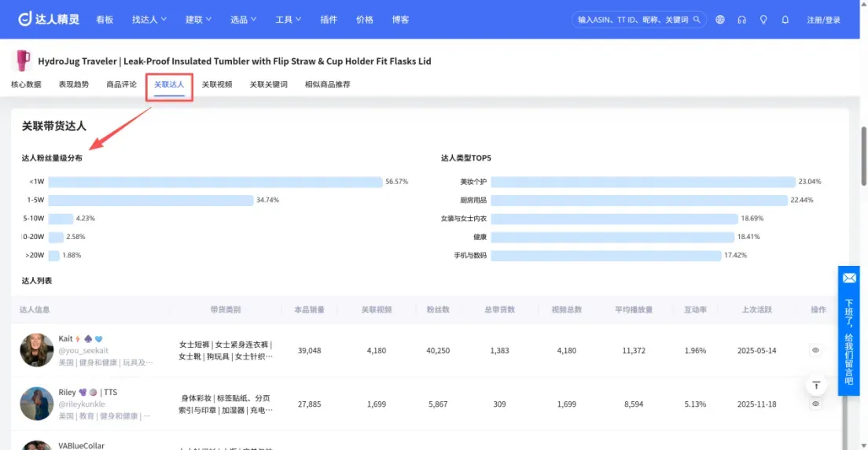Viewport: 868px width, 450px height.
Task: Click the 平均播放量 column header
Action: click(x=634, y=310)
